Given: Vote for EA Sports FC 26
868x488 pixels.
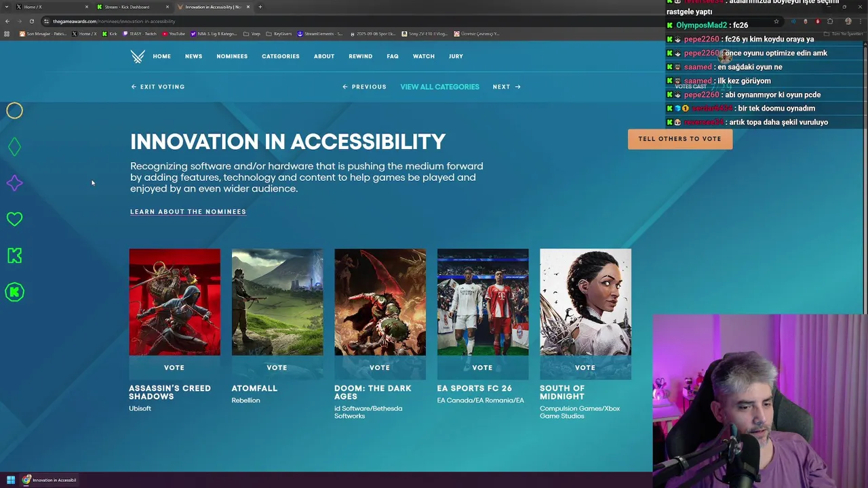Looking at the screenshot, I should pyautogui.click(x=482, y=367).
